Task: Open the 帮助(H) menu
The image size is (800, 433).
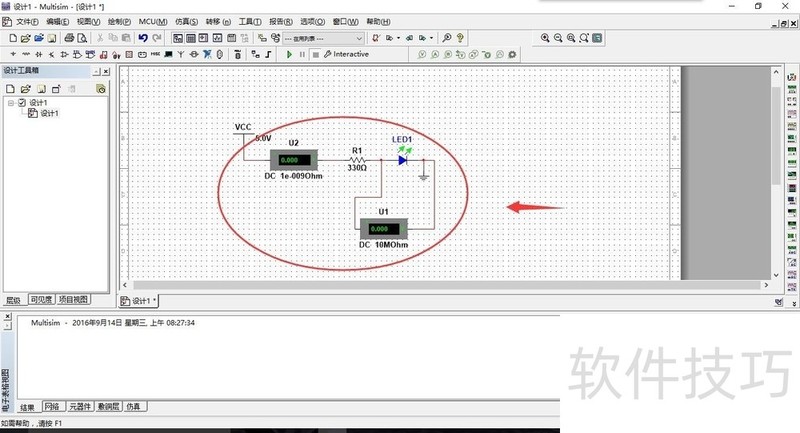Action: (x=378, y=21)
